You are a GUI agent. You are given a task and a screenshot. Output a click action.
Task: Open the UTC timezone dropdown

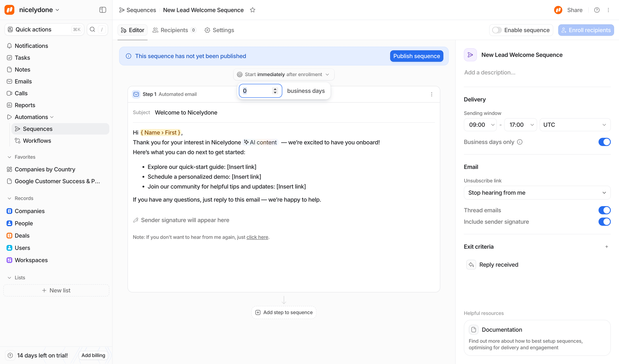[575, 125]
